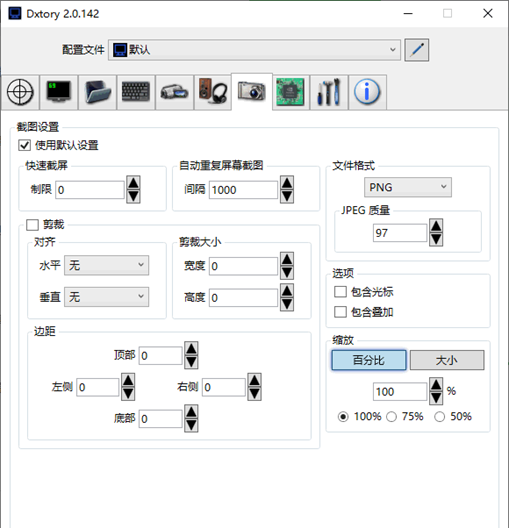Click the edit profile pencil button
This screenshot has width=509, height=528.
point(417,50)
